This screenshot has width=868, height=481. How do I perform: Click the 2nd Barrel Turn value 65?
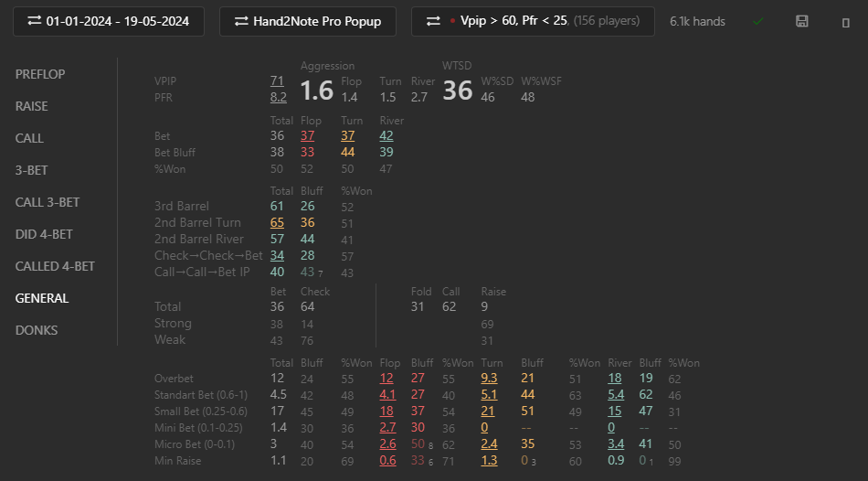[x=277, y=223]
